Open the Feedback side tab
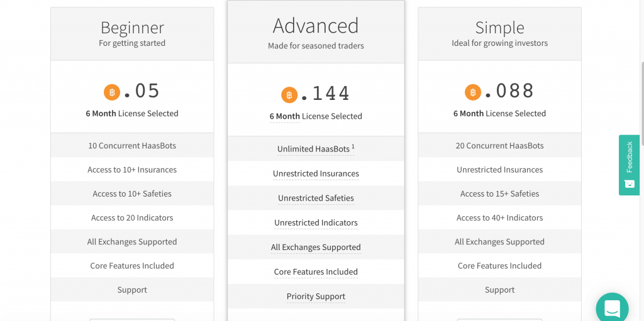Viewport: 644px width, 321px height. coord(629,165)
